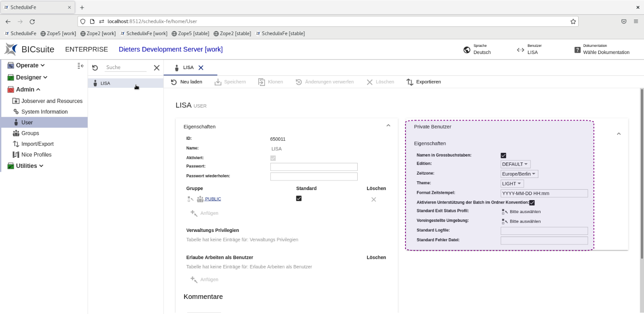Click the Sprache globe icon

point(467,50)
